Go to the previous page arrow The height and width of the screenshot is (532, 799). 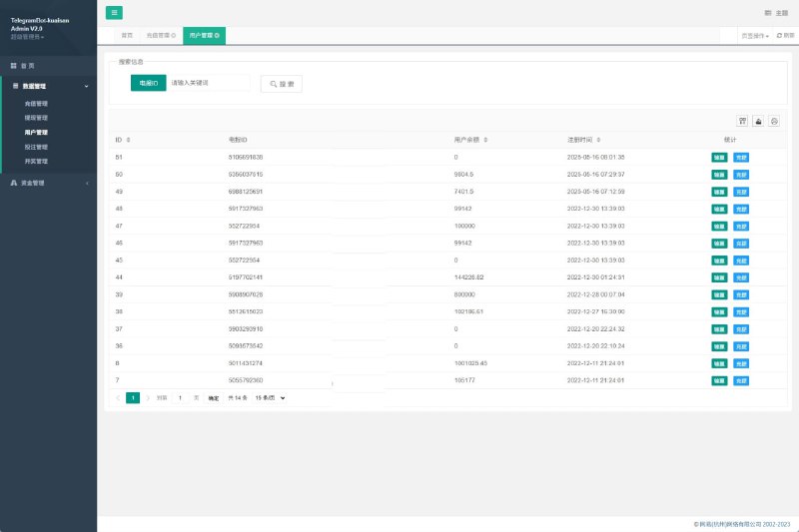118,398
